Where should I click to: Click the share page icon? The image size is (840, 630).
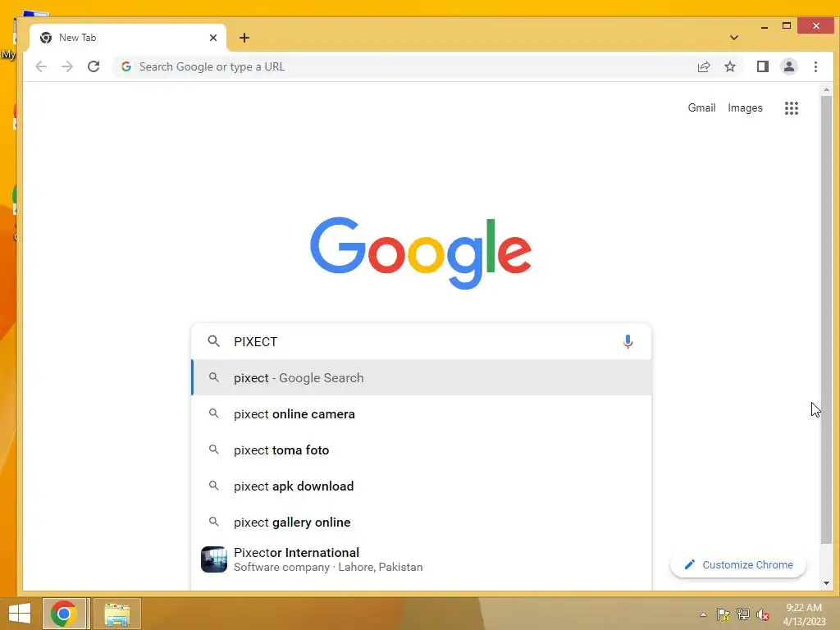click(x=703, y=66)
